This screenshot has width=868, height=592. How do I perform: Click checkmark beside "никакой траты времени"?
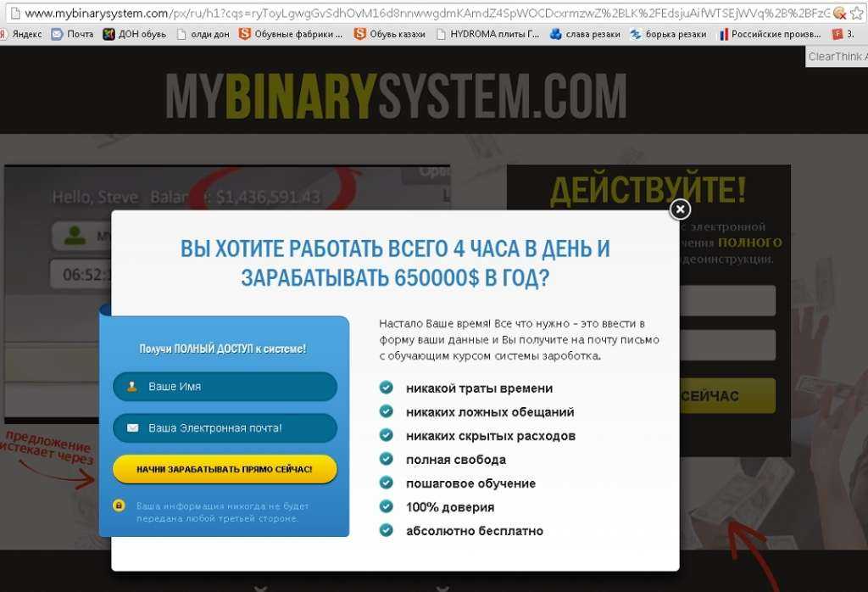387,388
